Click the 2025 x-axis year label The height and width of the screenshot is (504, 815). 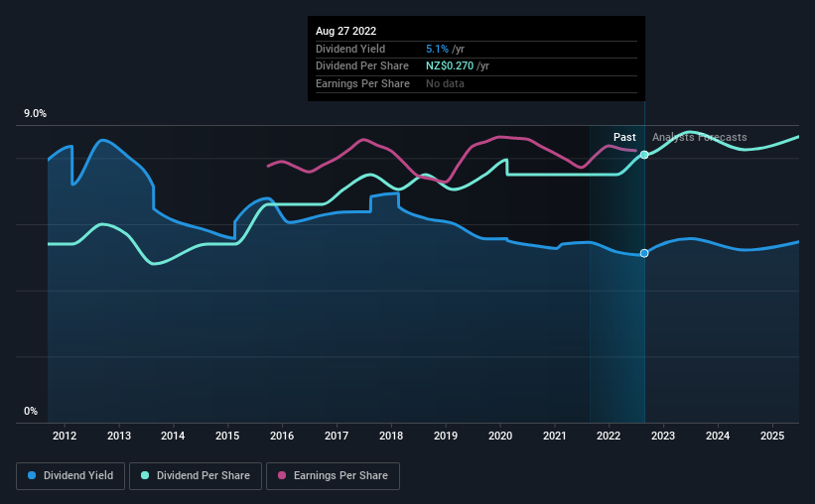click(772, 436)
